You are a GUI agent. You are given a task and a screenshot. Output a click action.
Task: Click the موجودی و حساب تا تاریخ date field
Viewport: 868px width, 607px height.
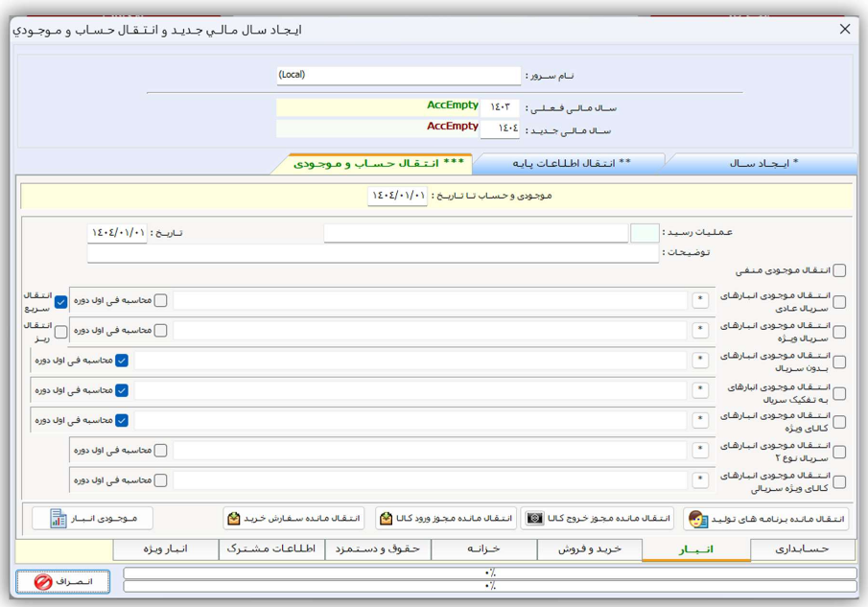(397, 196)
